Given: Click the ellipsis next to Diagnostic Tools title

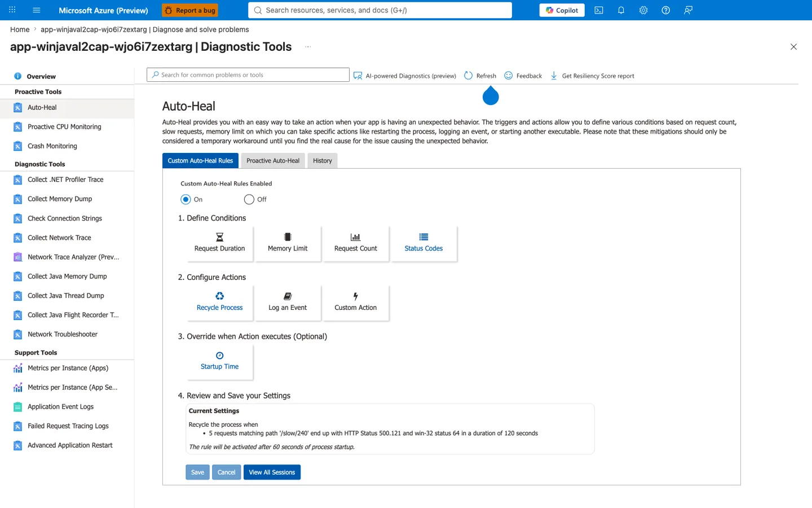Looking at the screenshot, I should [x=308, y=47].
